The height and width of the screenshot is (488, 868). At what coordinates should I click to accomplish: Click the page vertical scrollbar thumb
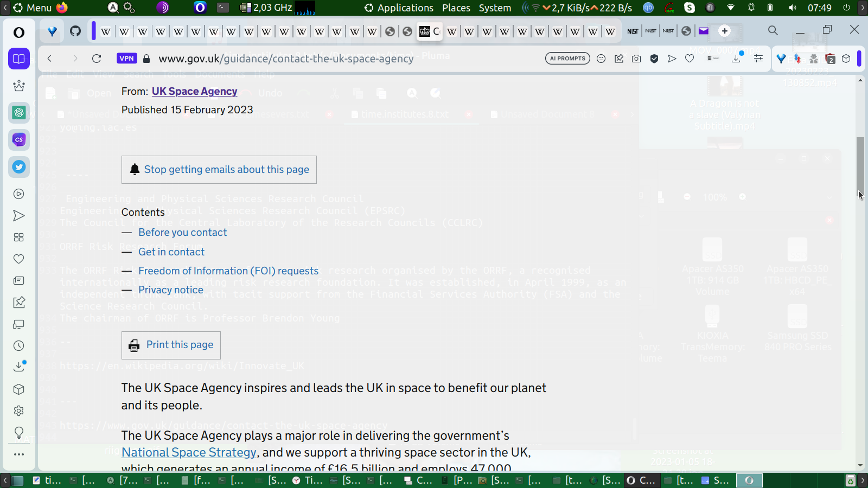click(860, 167)
